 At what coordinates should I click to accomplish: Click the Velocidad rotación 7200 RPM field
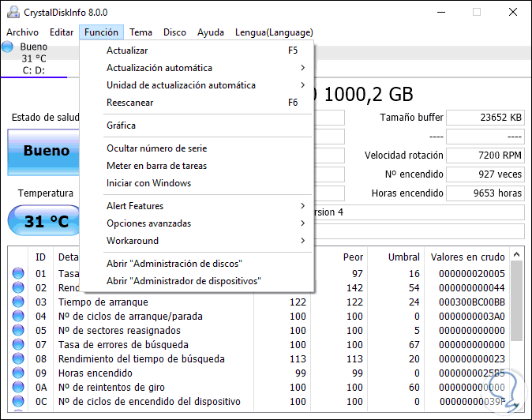tap(485, 156)
